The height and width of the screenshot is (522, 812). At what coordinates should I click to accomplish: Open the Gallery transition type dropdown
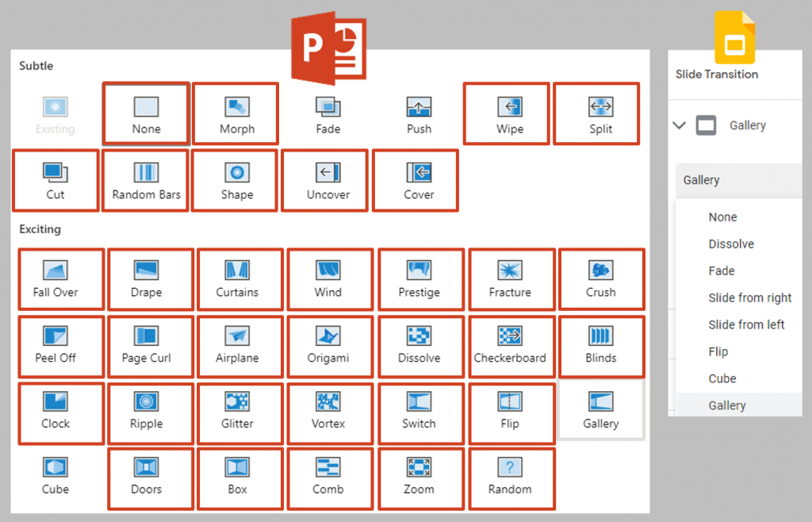pyautogui.click(x=738, y=180)
